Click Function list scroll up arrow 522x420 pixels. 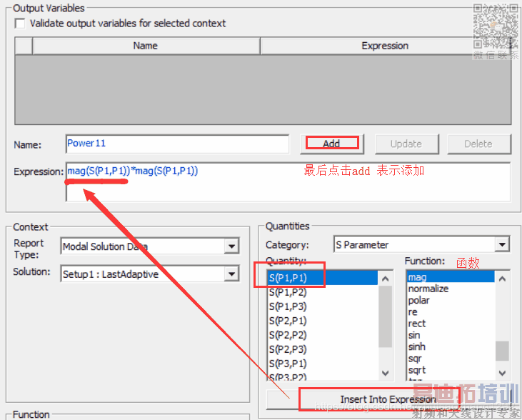coord(502,279)
